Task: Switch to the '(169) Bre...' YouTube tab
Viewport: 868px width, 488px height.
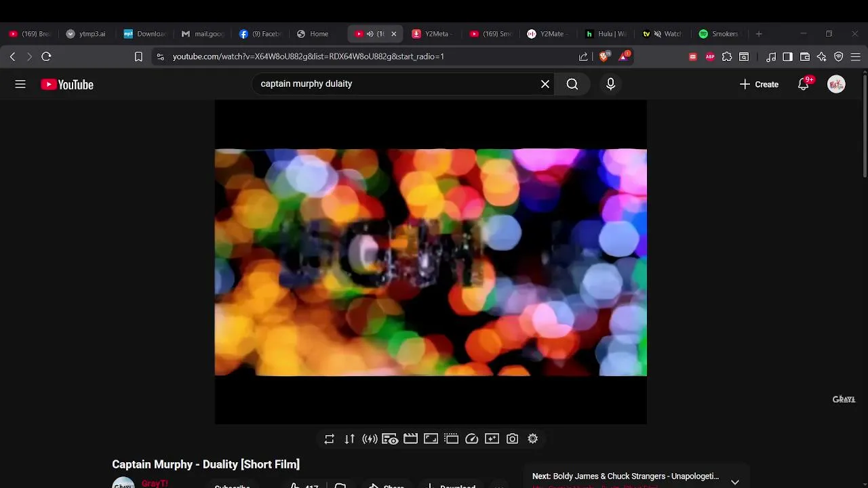Action: pyautogui.click(x=30, y=34)
